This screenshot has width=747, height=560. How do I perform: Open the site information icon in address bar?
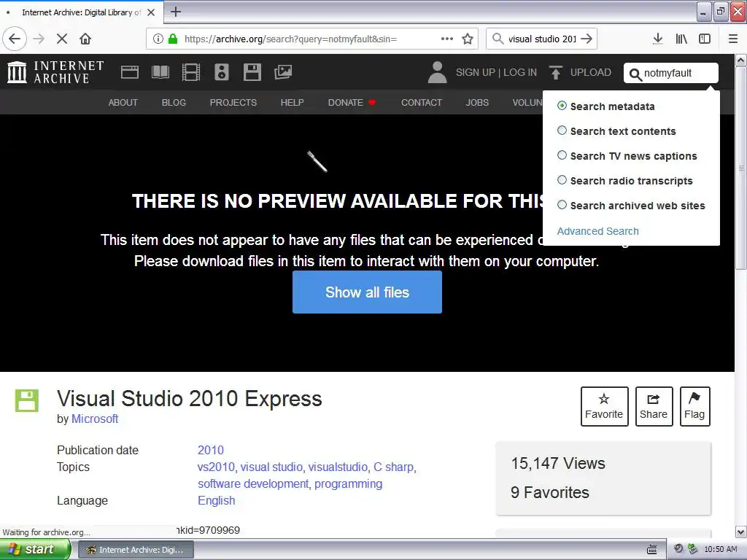click(x=158, y=39)
